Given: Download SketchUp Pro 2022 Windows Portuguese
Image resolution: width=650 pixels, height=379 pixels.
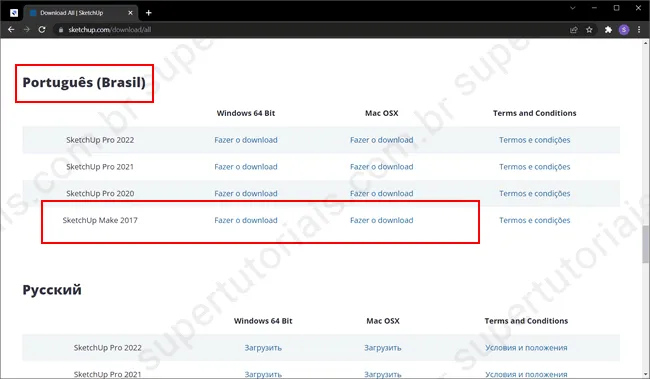Looking at the screenshot, I should pyautogui.click(x=246, y=140).
